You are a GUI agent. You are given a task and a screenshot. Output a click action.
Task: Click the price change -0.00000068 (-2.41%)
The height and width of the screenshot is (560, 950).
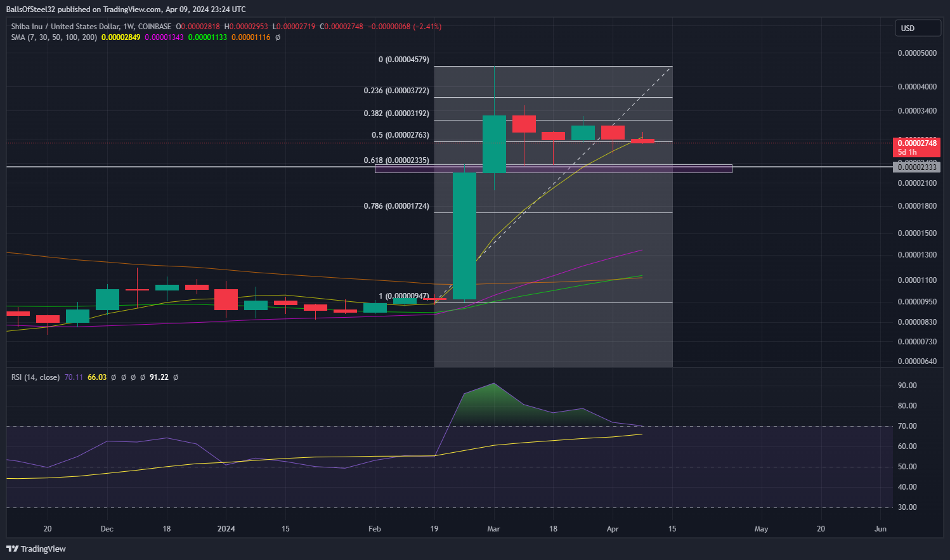coord(405,27)
